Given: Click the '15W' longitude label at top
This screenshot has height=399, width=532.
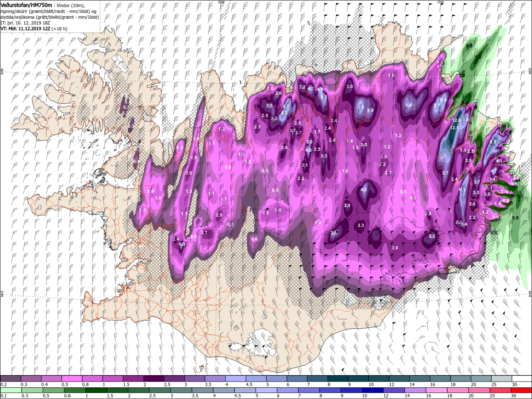Looking at the screenshot, I should (x=440, y=2).
